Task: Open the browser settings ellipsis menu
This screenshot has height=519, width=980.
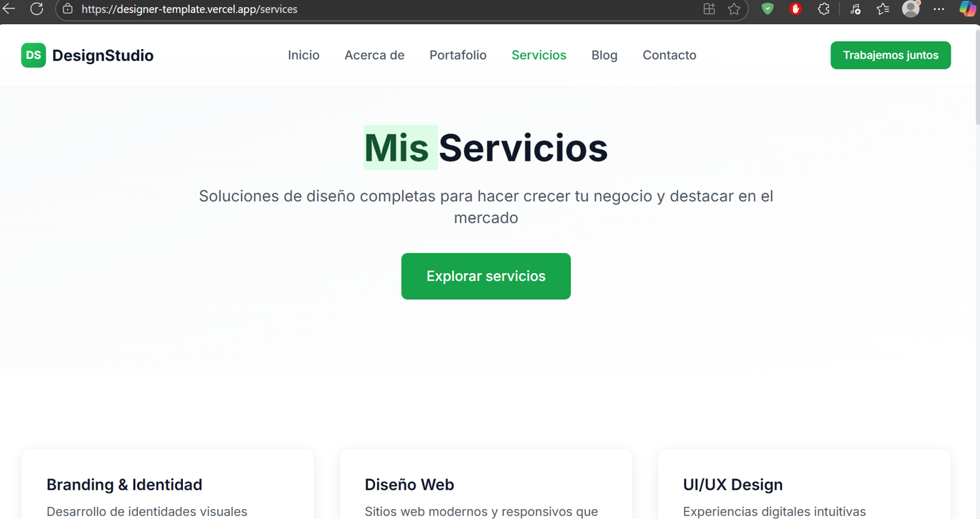Action: click(x=939, y=9)
